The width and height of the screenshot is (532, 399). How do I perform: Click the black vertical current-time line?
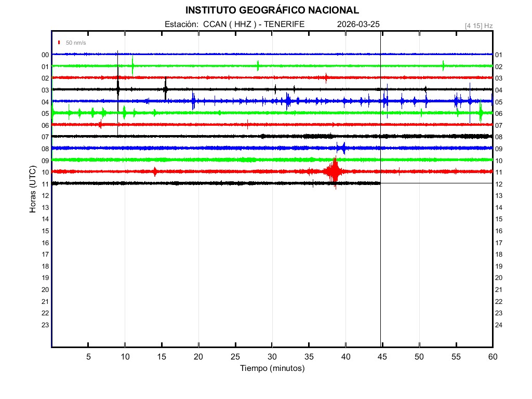(x=381, y=260)
